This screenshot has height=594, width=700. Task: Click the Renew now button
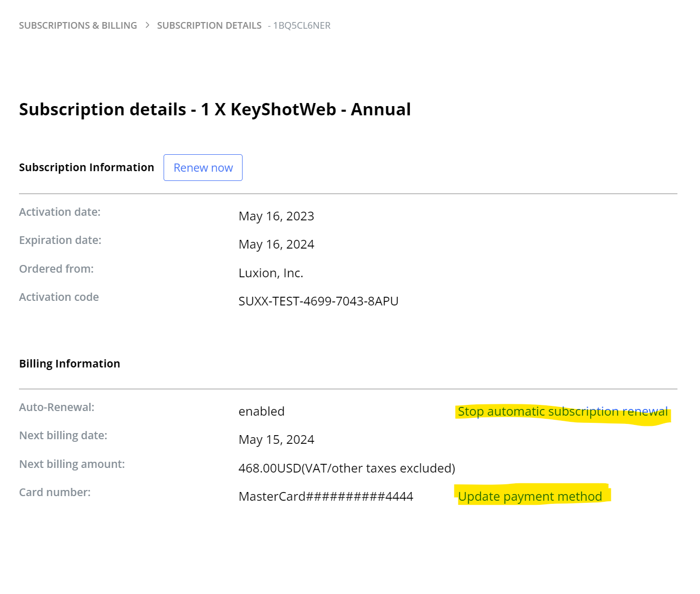pyautogui.click(x=203, y=168)
